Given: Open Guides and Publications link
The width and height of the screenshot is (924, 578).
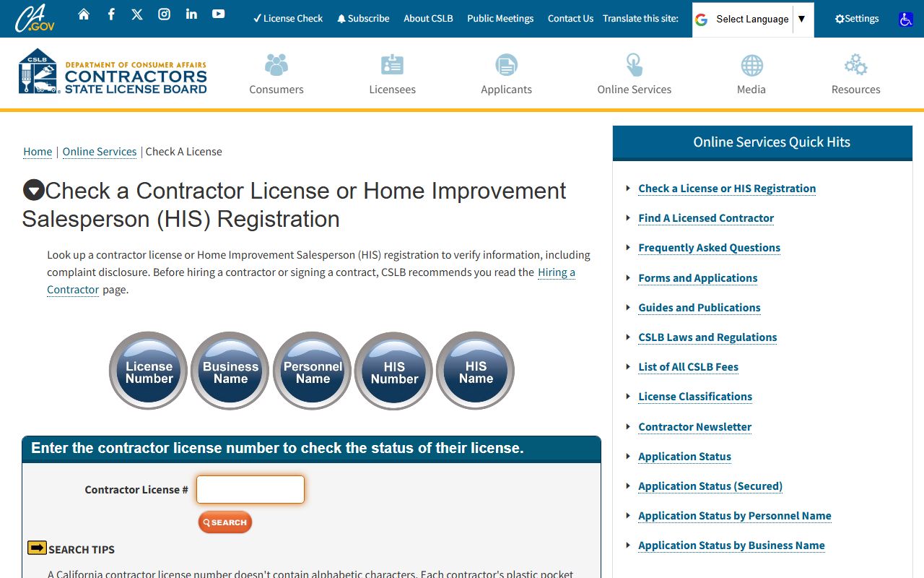Looking at the screenshot, I should 699,308.
